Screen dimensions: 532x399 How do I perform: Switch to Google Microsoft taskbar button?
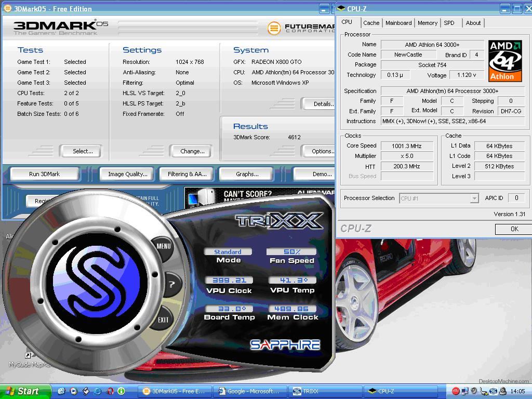pyautogui.click(x=250, y=391)
